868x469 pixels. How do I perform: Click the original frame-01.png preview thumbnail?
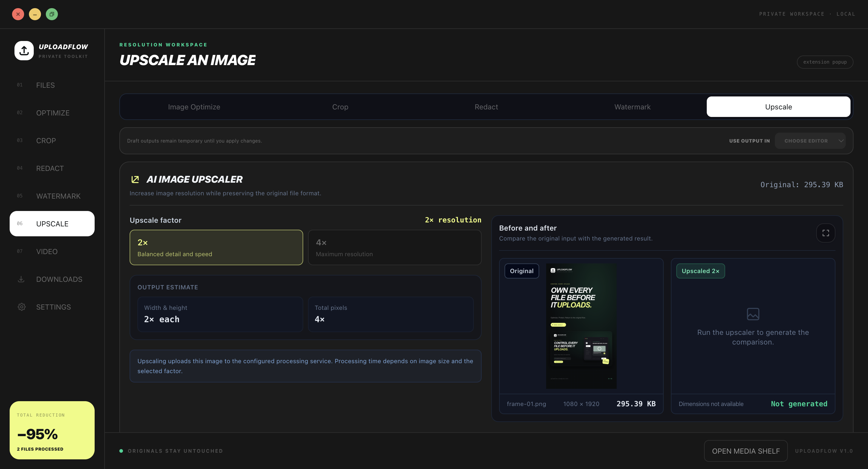point(581,326)
